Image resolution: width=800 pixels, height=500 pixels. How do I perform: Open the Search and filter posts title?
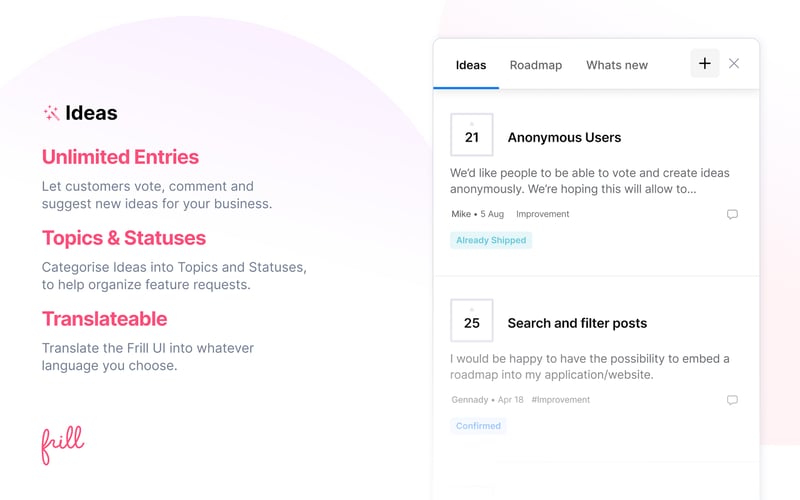577,323
